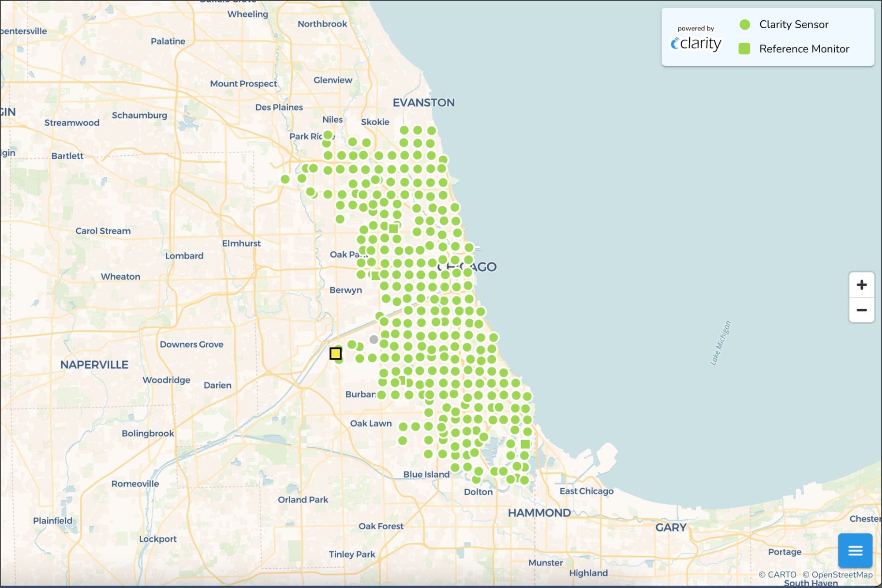Screen dimensions: 882x588
Task: Click the "Dolton" map label
Action: pos(478,492)
